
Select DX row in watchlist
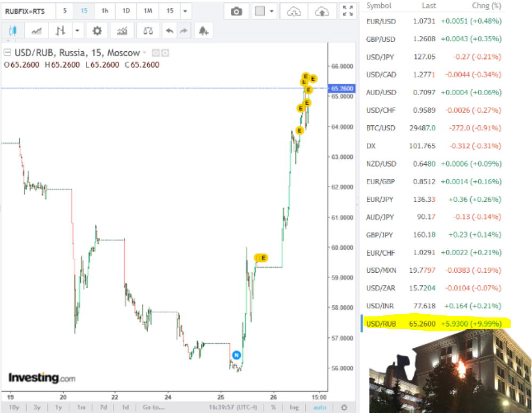click(433, 146)
